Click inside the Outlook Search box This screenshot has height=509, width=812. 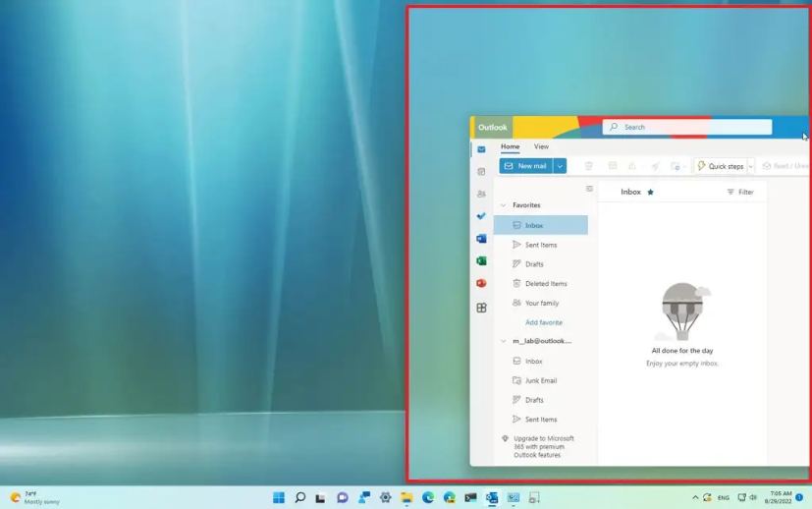[x=687, y=127]
